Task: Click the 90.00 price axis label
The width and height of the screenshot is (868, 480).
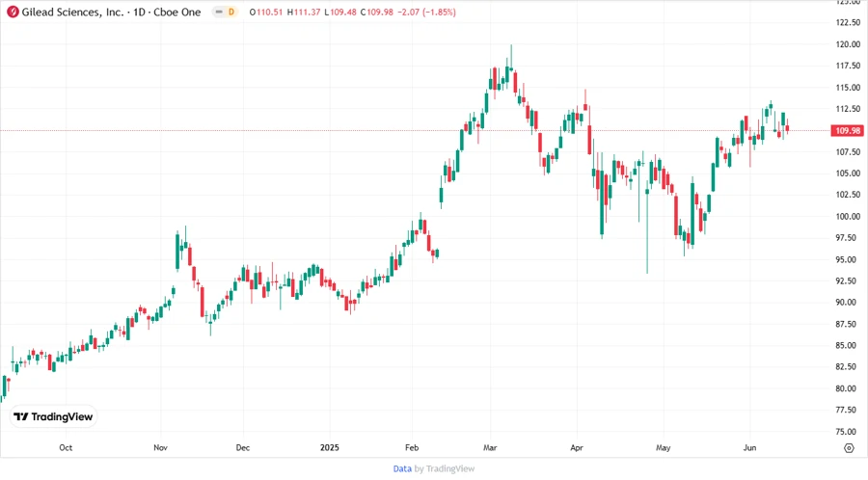Action: (x=848, y=303)
